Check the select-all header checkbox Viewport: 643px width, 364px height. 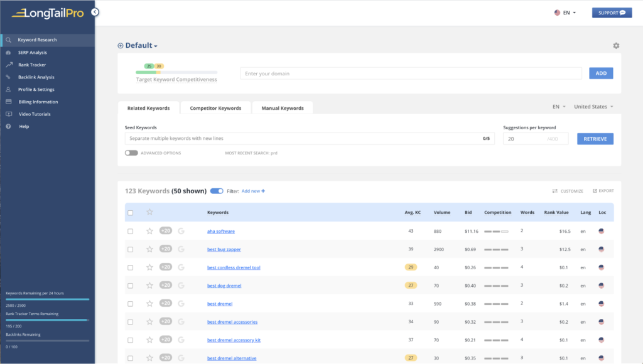tap(131, 213)
